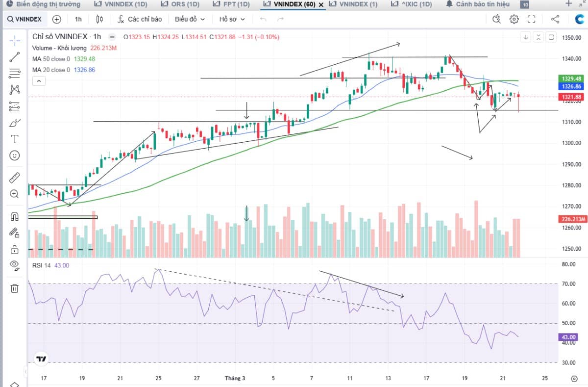The width and height of the screenshot is (588, 387).
Task: Expand the Hồ sơ dropdown
Action: 232,19
